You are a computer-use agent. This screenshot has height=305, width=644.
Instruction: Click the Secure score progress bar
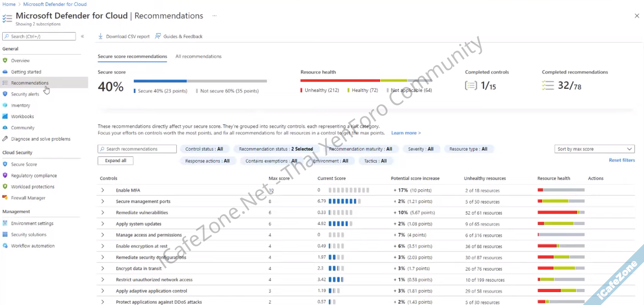click(200, 81)
